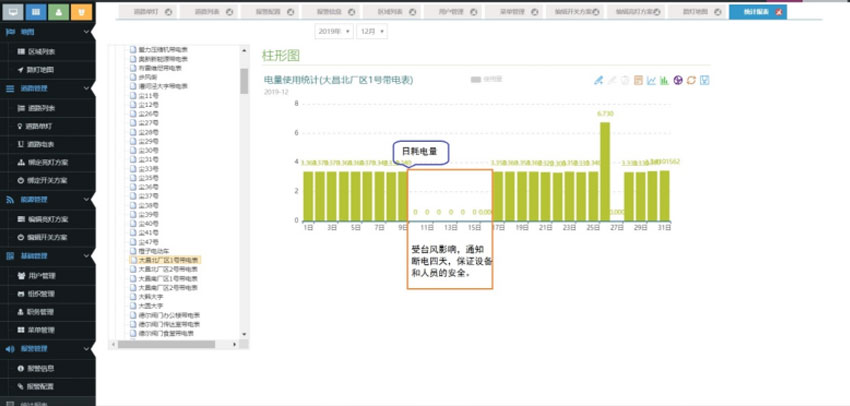
Task: Open the chart data view icon
Action: (x=638, y=80)
